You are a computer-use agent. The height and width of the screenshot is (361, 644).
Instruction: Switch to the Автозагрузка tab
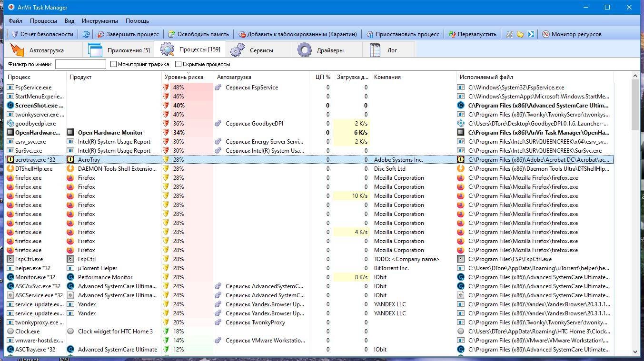43,50
